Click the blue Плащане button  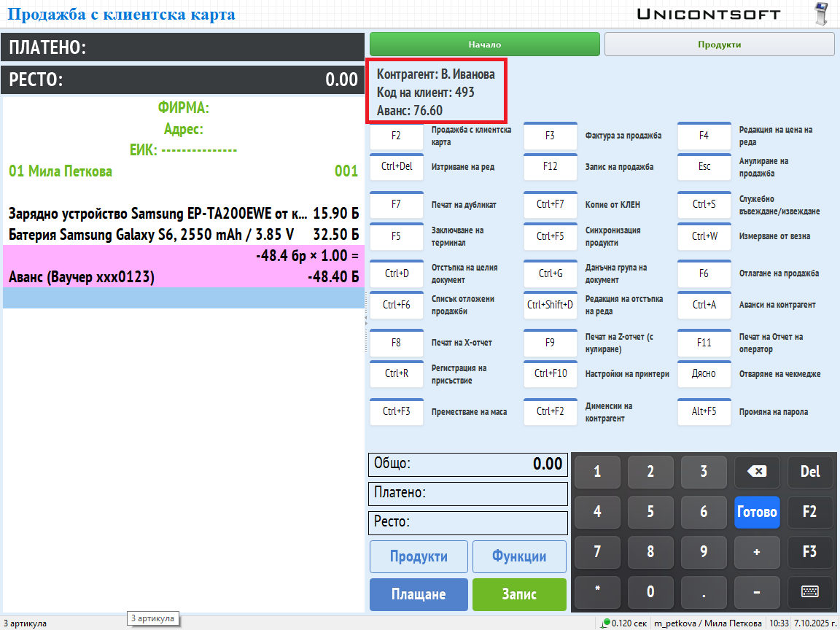(419, 594)
